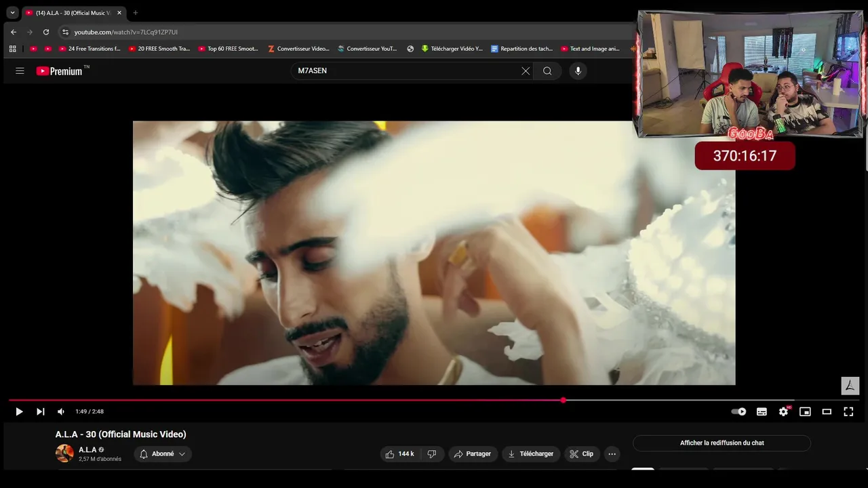The width and height of the screenshot is (868, 488).
Task: Click the youtube.com URL address bar
Action: coord(126,32)
